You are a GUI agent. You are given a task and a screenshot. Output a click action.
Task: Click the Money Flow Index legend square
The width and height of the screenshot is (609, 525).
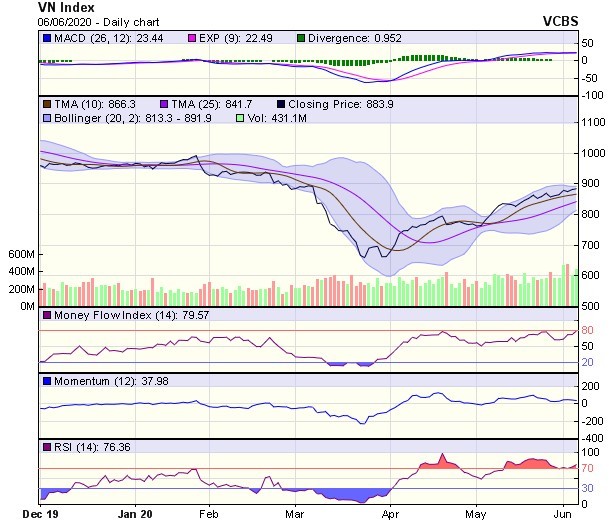point(46,316)
